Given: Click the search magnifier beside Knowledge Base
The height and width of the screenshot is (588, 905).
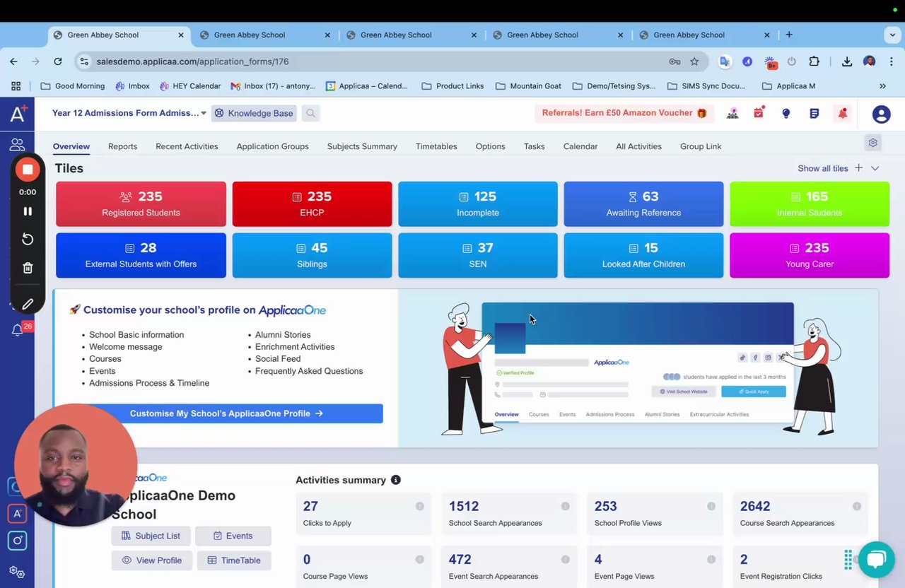Looking at the screenshot, I should coord(310,113).
